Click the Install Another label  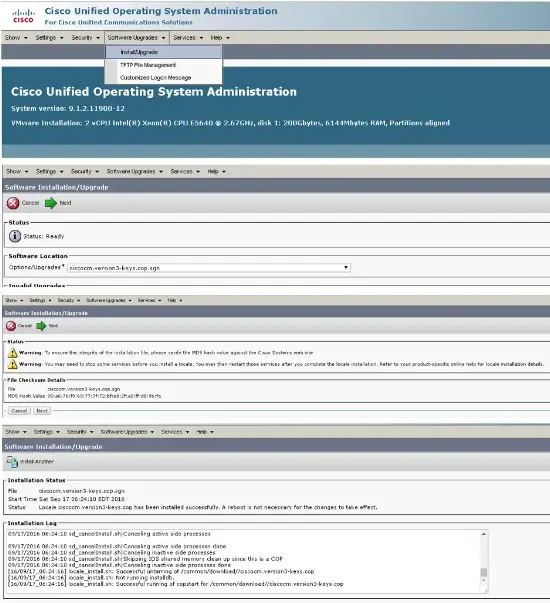click(37, 461)
